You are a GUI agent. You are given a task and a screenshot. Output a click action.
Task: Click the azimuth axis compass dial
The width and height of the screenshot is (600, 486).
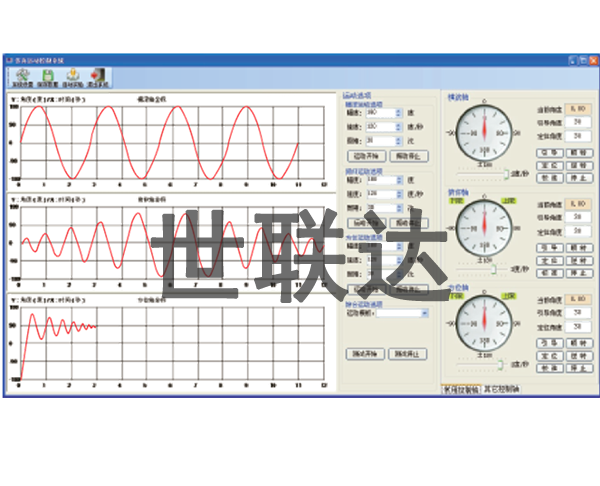(x=484, y=323)
